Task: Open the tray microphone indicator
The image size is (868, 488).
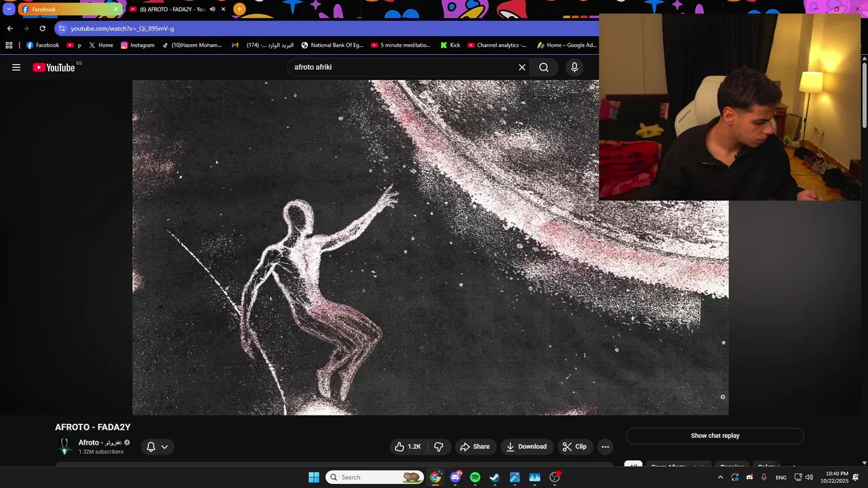Action: 764,477
